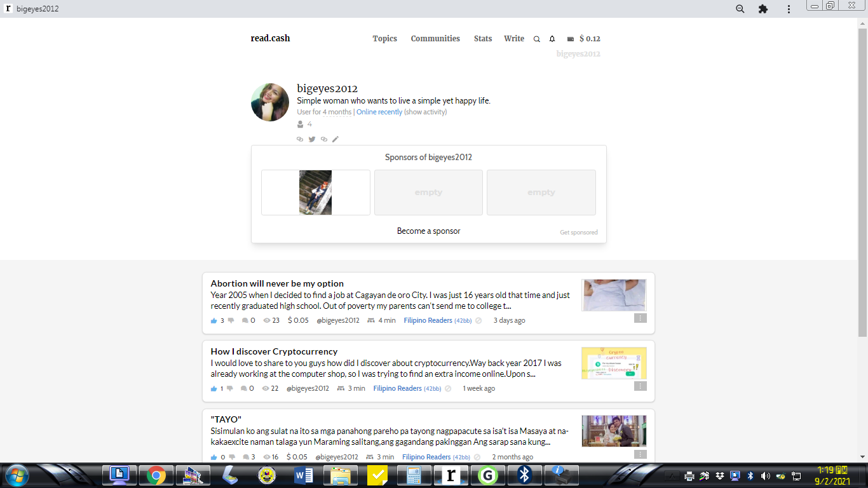
Task: Open the "How I discover Cryptocurrency" title
Action: click(275, 351)
